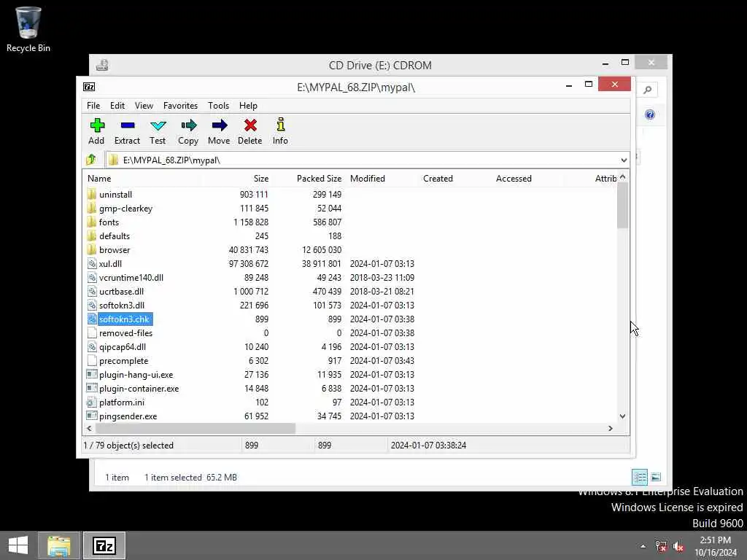Select the removed-files entry
747x560 pixels.
pos(125,332)
